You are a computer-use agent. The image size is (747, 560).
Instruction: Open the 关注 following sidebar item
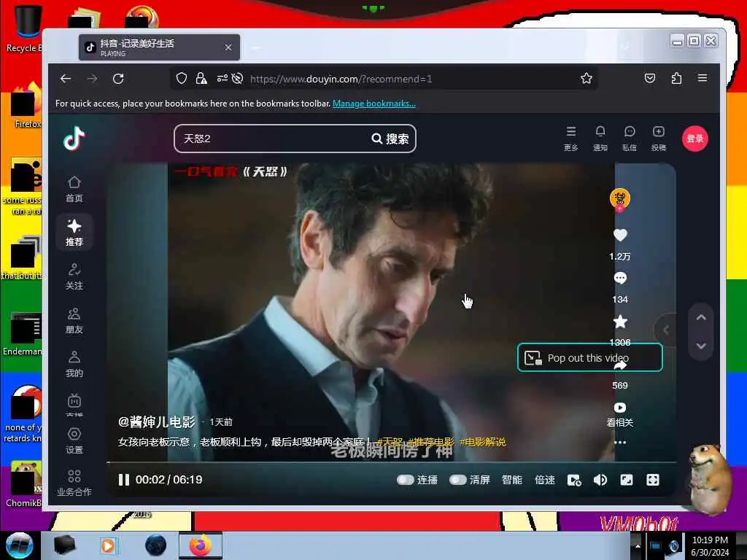tap(74, 276)
